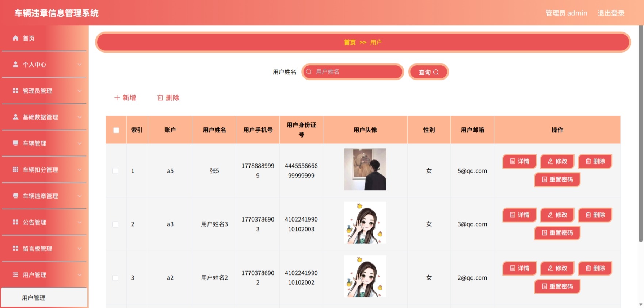Click the system title 车辆违章信息管理系统

pos(57,13)
